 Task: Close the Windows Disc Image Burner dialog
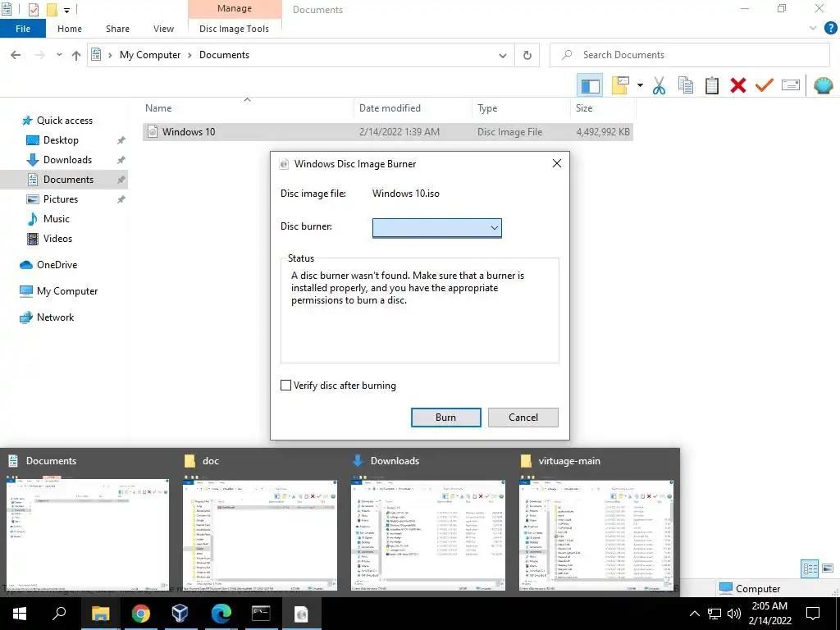(x=557, y=163)
